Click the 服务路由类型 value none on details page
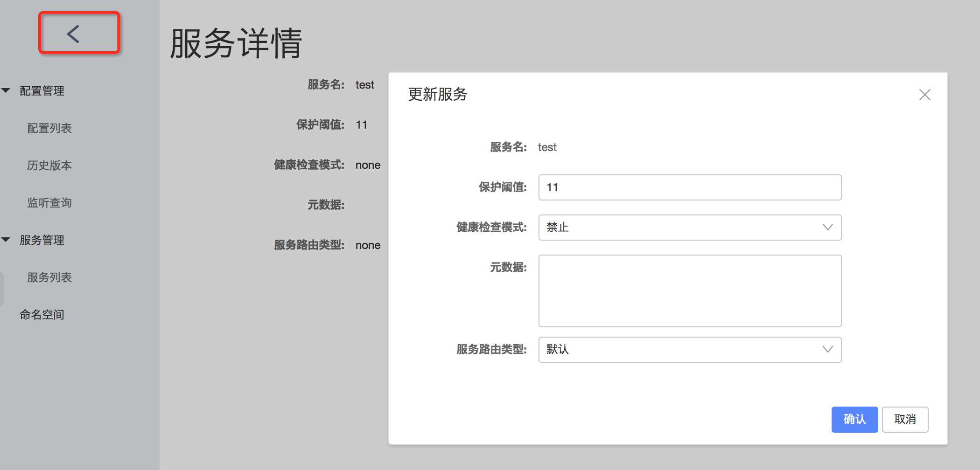The image size is (980, 470). 368,245
